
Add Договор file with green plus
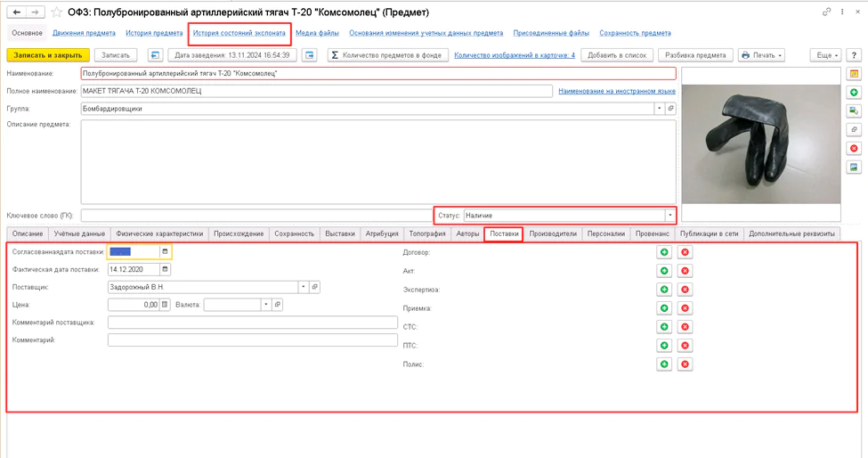[664, 252]
